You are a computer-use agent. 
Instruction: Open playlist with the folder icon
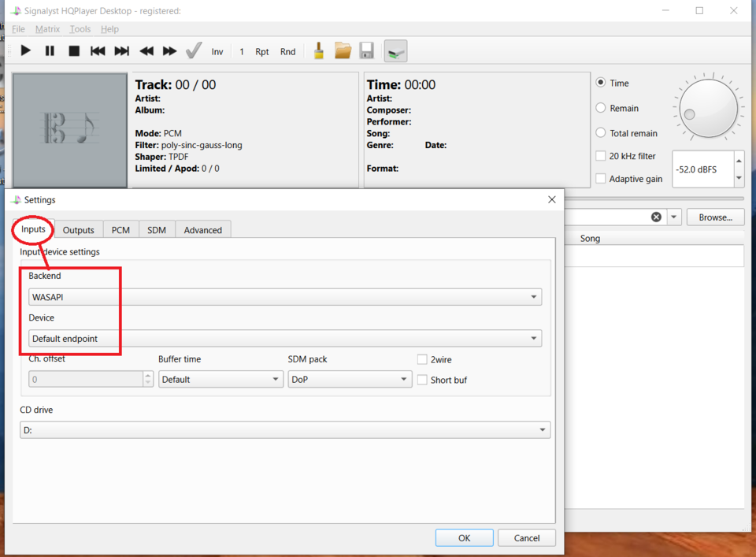(x=343, y=50)
